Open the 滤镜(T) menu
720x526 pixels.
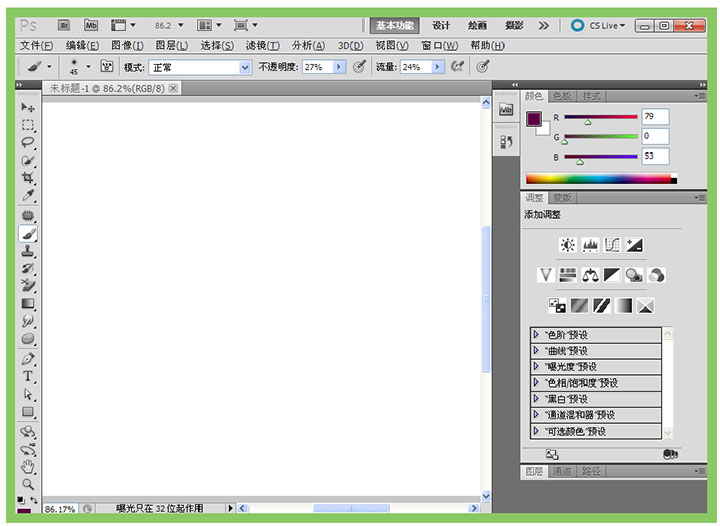pyautogui.click(x=263, y=46)
